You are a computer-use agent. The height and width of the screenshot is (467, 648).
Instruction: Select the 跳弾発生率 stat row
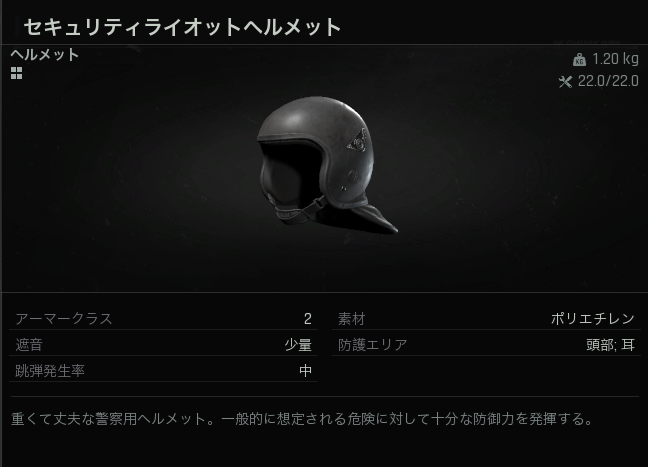coord(163,371)
